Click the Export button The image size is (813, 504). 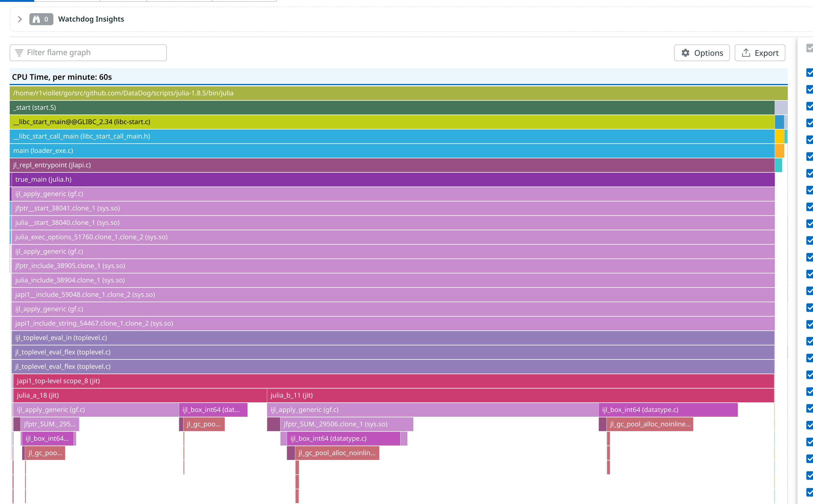pos(760,52)
